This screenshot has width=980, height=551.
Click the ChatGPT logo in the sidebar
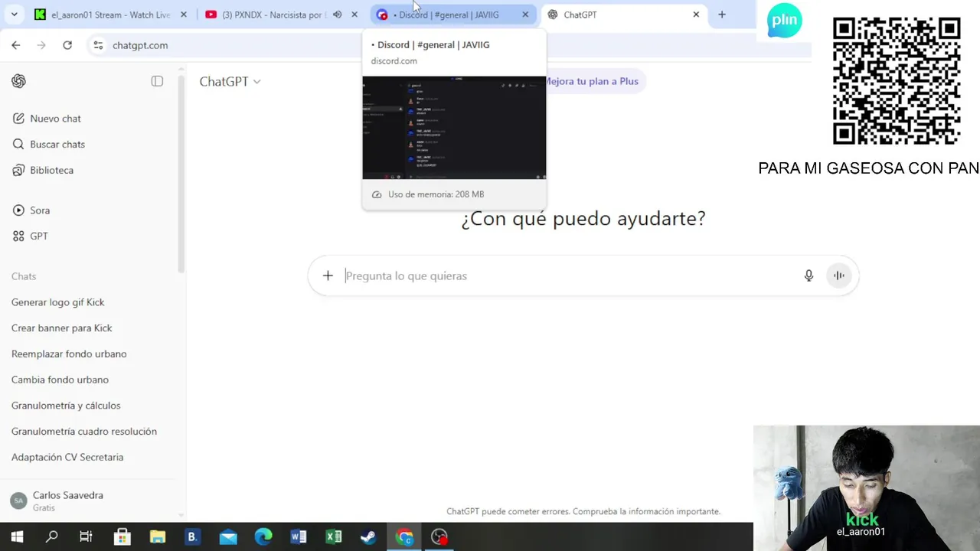[18, 81]
